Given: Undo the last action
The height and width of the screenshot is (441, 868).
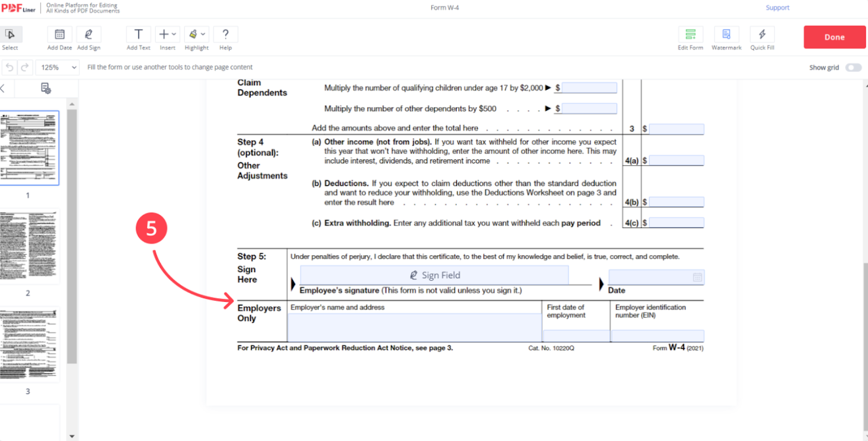Looking at the screenshot, I should pos(9,67).
